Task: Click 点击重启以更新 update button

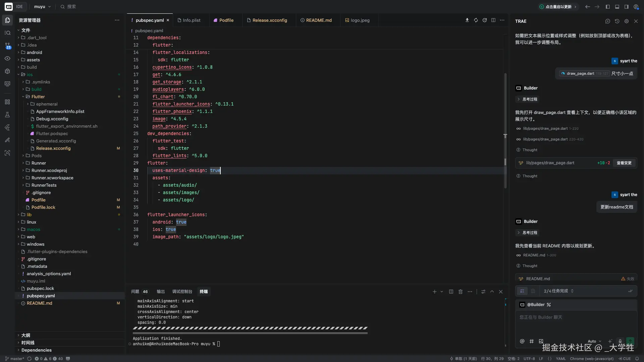Action: (x=558, y=7)
